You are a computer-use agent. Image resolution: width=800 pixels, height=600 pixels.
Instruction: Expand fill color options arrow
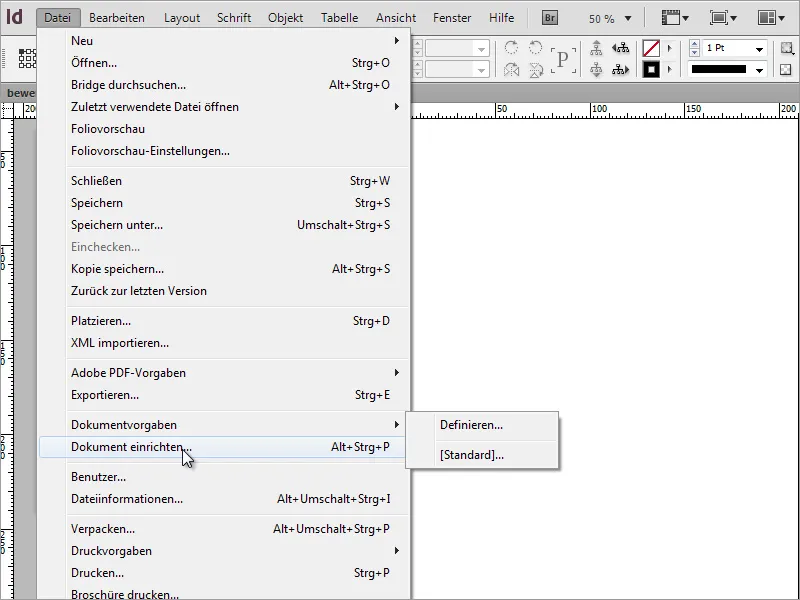670,48
